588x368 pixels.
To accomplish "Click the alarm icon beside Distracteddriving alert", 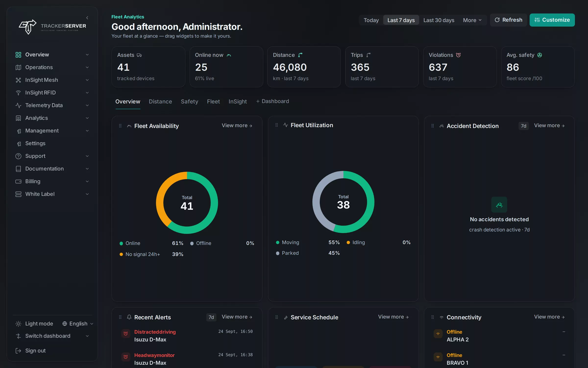I will [x=126, y=334].
